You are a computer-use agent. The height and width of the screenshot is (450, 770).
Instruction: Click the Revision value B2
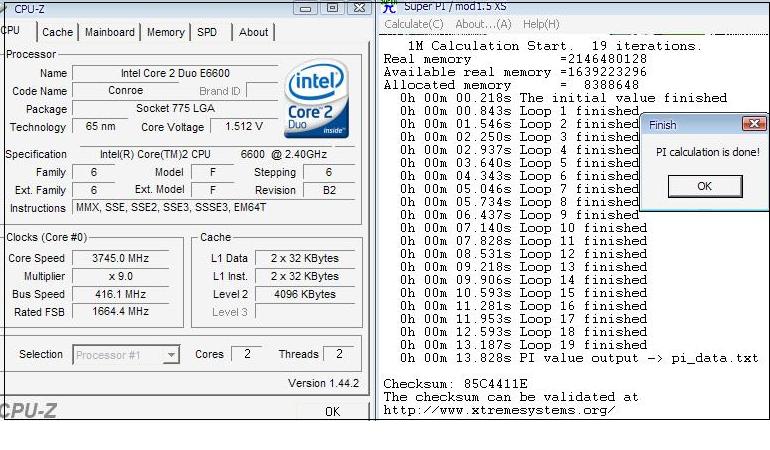click(329, 190)
